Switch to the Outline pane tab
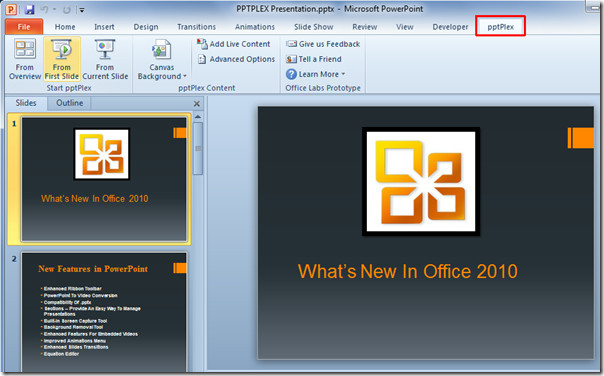The image size is (604, 376). point(69,103)
